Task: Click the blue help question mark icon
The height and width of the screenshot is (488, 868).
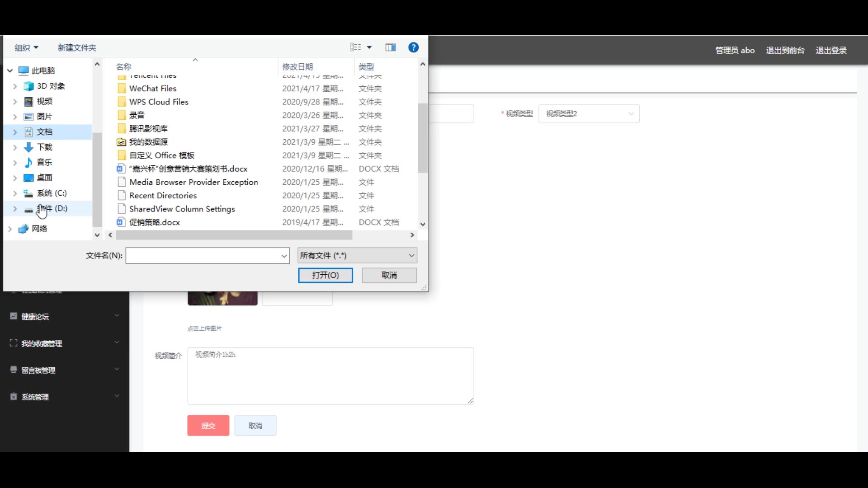Action: tap(413, 47)
